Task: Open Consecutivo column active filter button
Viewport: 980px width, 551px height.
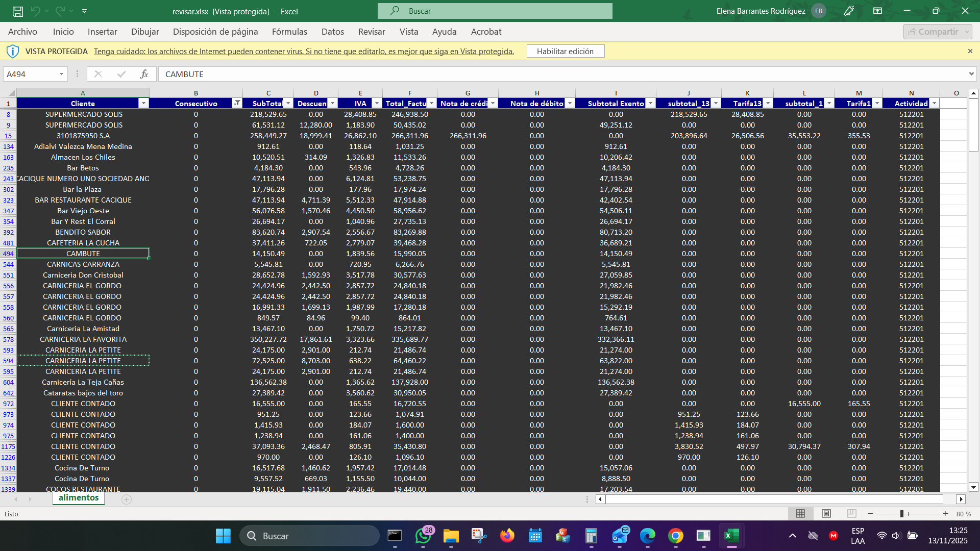Action: [237, 103]
